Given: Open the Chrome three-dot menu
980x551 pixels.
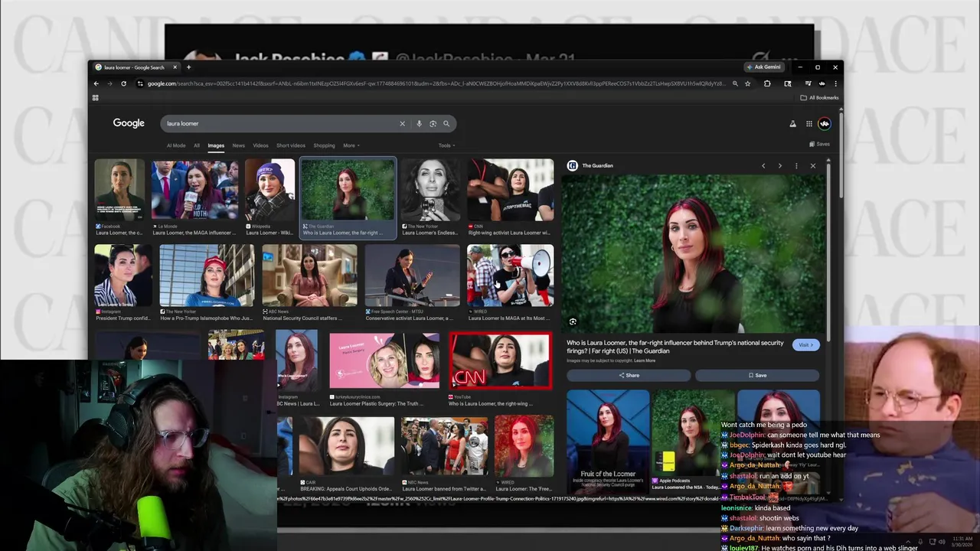Looking at the screenshot, I should coord(835,83).
